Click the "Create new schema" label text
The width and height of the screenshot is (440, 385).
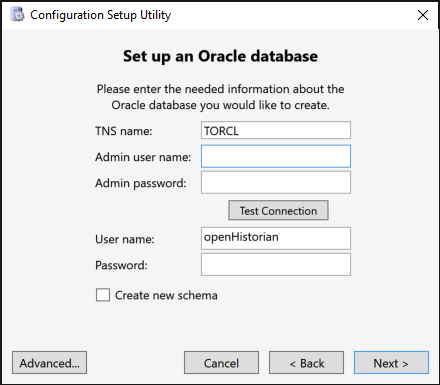click(x=166, y=295)
